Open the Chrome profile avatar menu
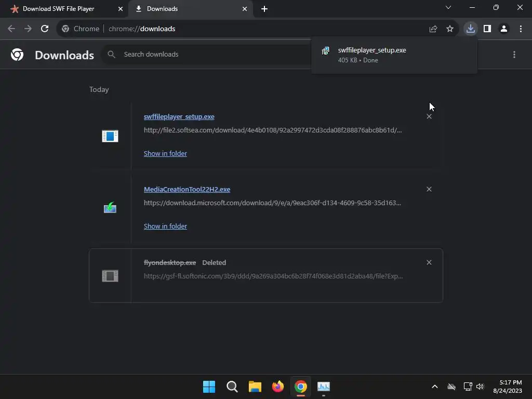The height and width of the screenshot is (399, 532). point(504,29)
